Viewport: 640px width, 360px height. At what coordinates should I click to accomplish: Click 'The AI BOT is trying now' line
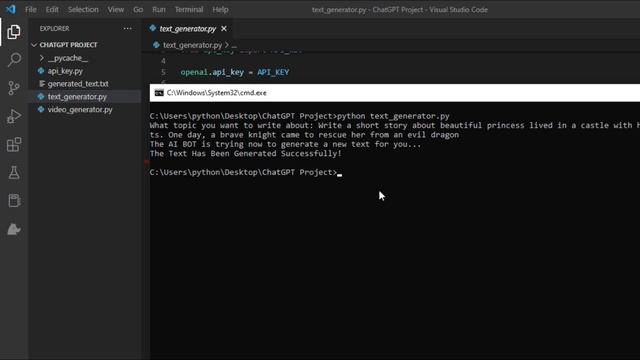tap(285, 144)
